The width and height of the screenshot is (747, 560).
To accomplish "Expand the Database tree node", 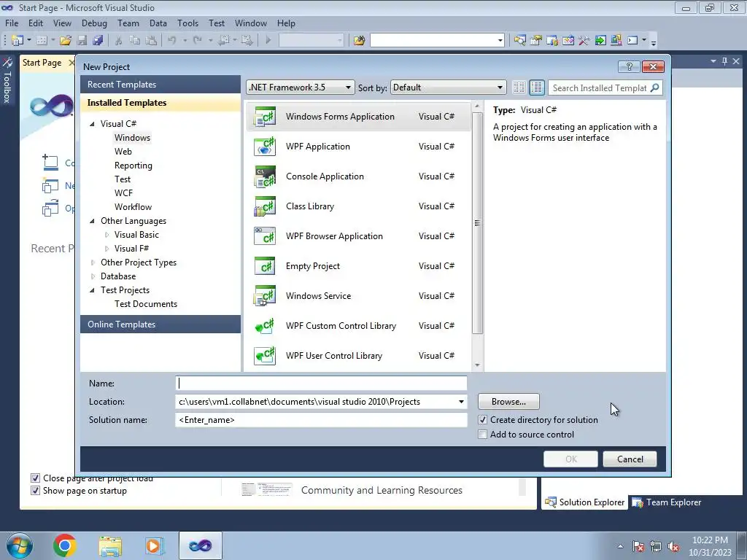I will coord(93,276).
